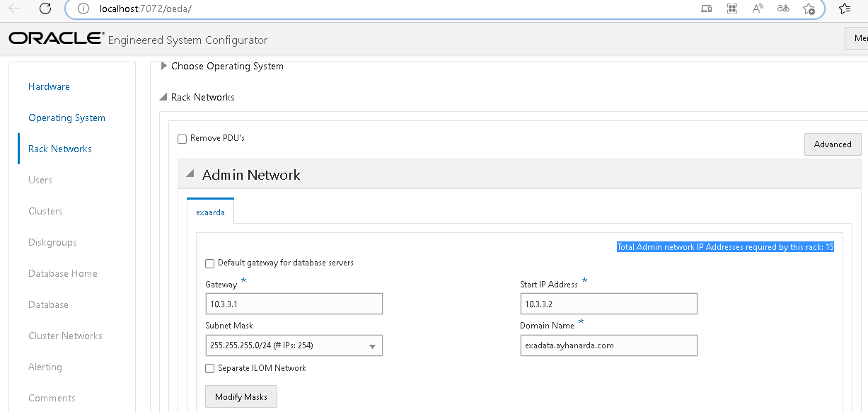The width and height of the screenshot is (868, 412).
Task: Open Database Home in sidebar
Action: pos(63,273)
